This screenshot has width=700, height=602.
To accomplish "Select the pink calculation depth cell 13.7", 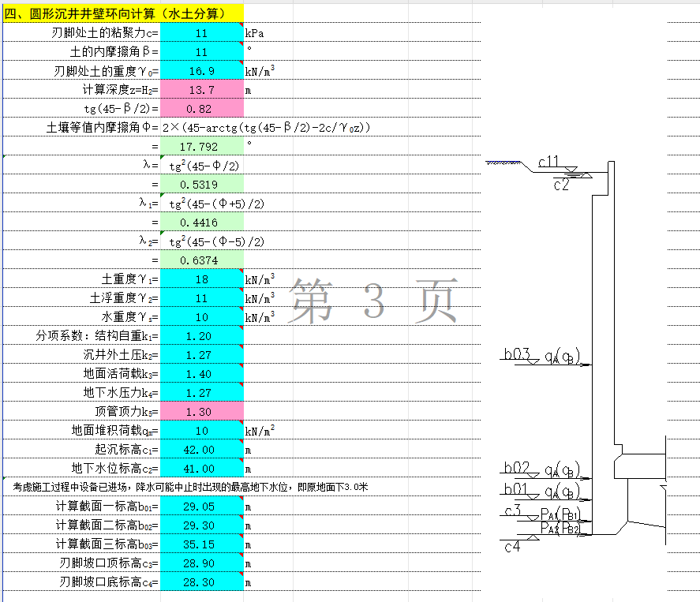I will point(202,90).
